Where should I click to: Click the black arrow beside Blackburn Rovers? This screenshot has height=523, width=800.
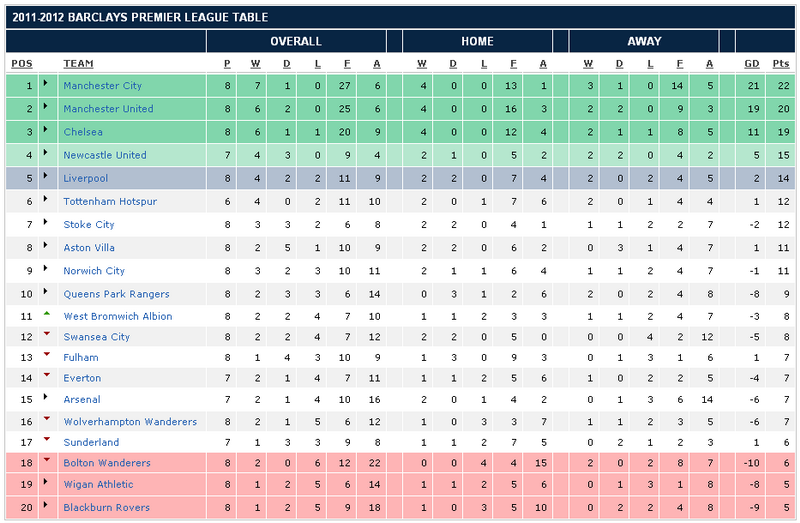(x=46, y=507)
